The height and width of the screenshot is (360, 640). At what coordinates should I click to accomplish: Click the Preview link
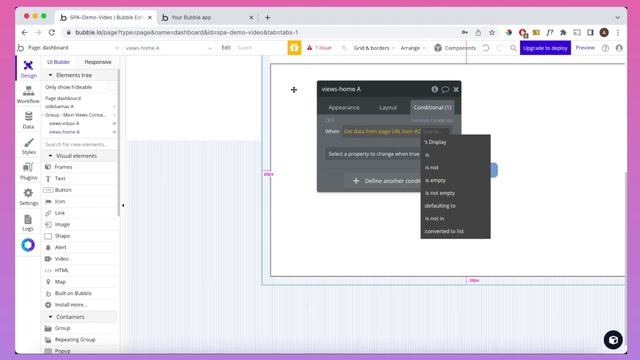585,48
